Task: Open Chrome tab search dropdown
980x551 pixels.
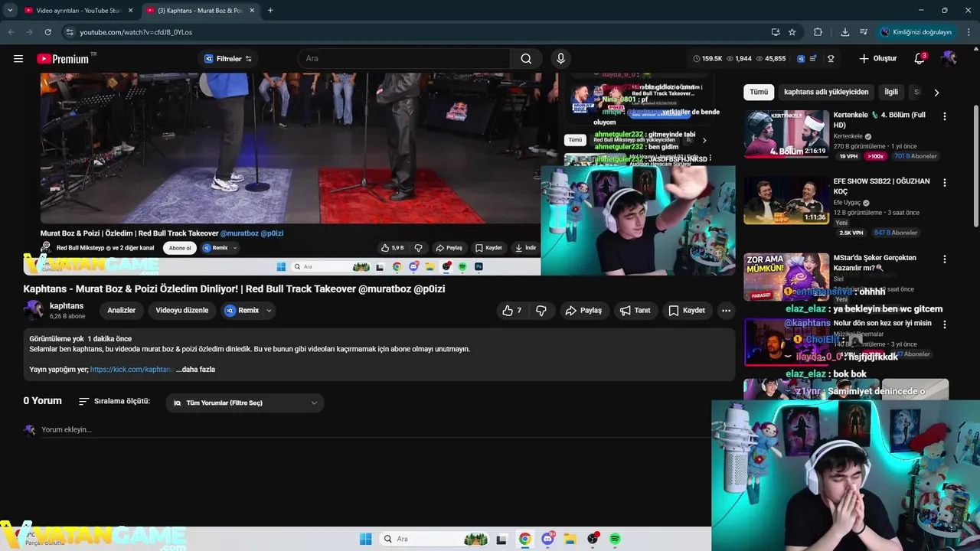Action: click(x=10, y=10)
